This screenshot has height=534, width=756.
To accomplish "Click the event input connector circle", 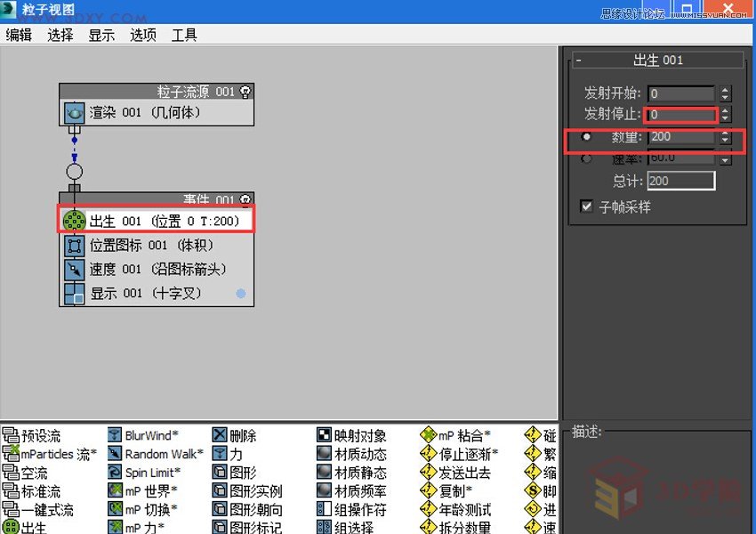I will point(74,171).
